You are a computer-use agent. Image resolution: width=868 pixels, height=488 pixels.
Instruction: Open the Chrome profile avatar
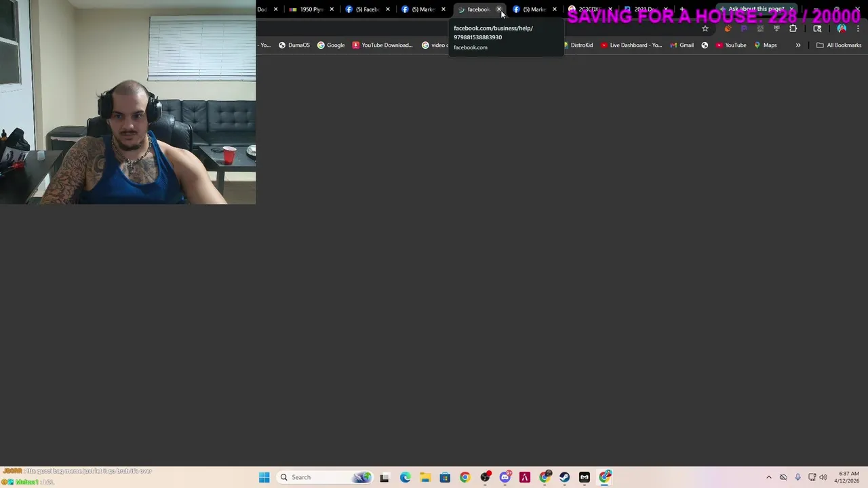(x=842, y=28)
